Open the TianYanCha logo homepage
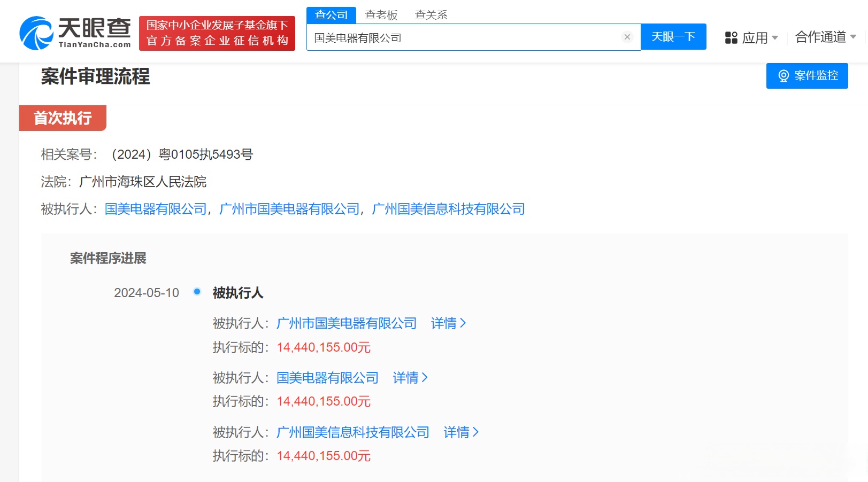This screenshot has width=868, height=482. coord(75,33)
